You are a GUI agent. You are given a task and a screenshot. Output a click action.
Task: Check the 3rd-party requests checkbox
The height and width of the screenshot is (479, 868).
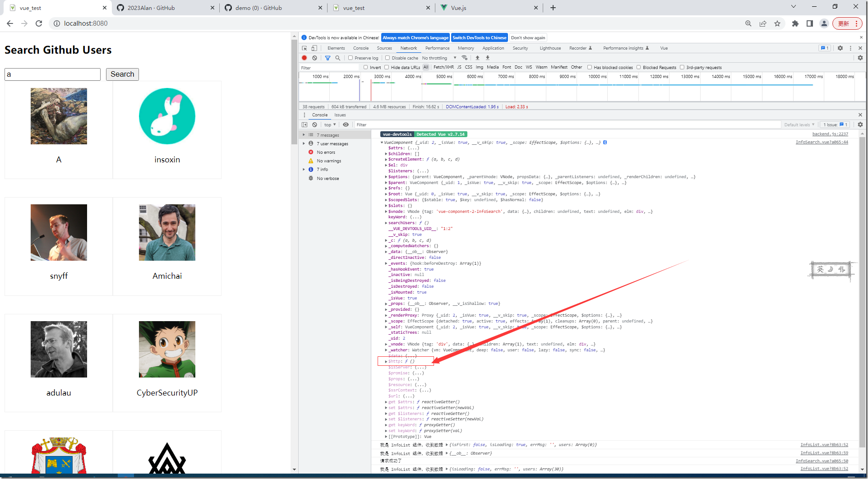coord(682,67)
